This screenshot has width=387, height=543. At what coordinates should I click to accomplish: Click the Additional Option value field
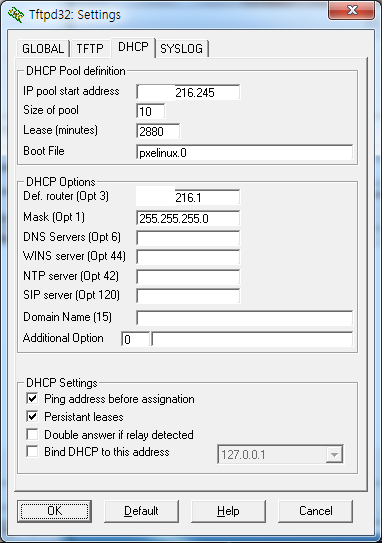click(x=252, y=339)
